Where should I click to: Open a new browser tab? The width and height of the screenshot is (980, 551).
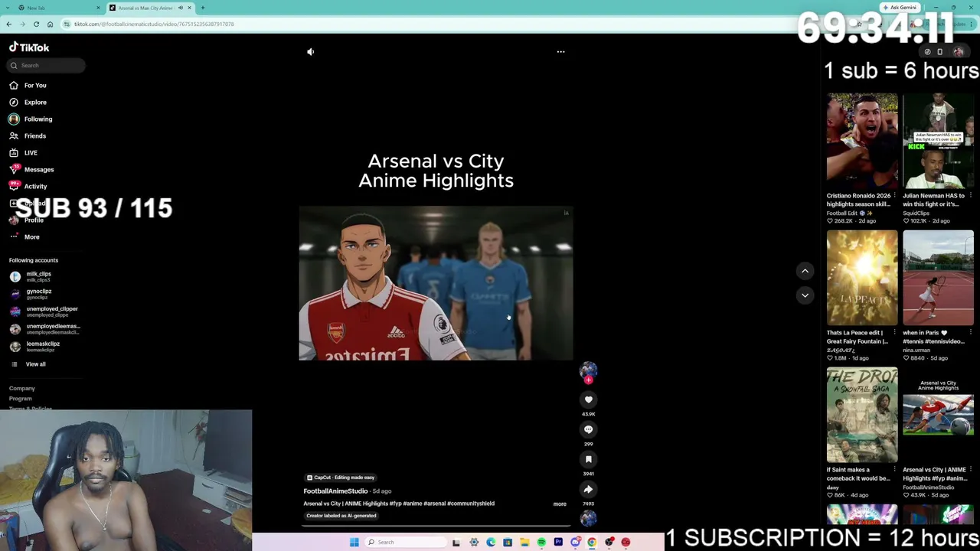(x=202, y=8)
